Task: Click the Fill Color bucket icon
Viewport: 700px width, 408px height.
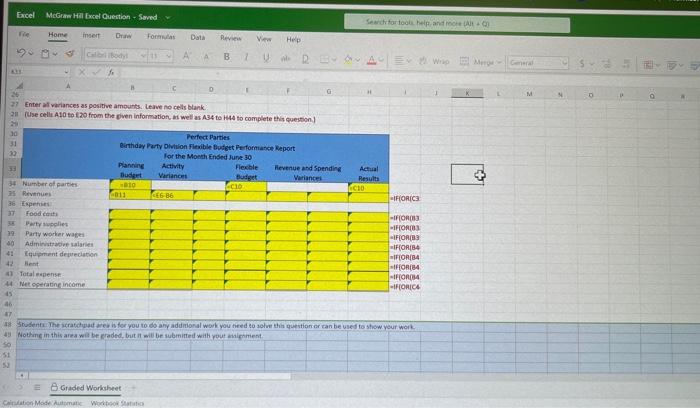Action: 348,60
